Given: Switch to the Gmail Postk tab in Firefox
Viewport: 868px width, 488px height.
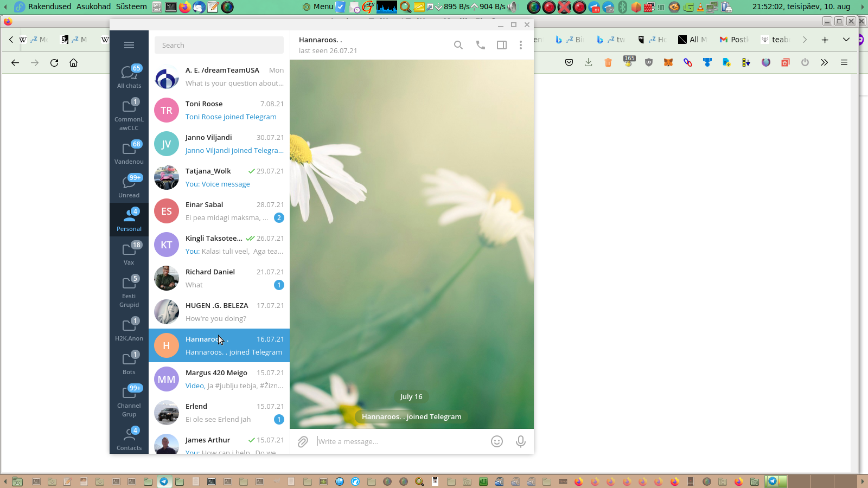Looking at the screenshot, I should point(733,40).
